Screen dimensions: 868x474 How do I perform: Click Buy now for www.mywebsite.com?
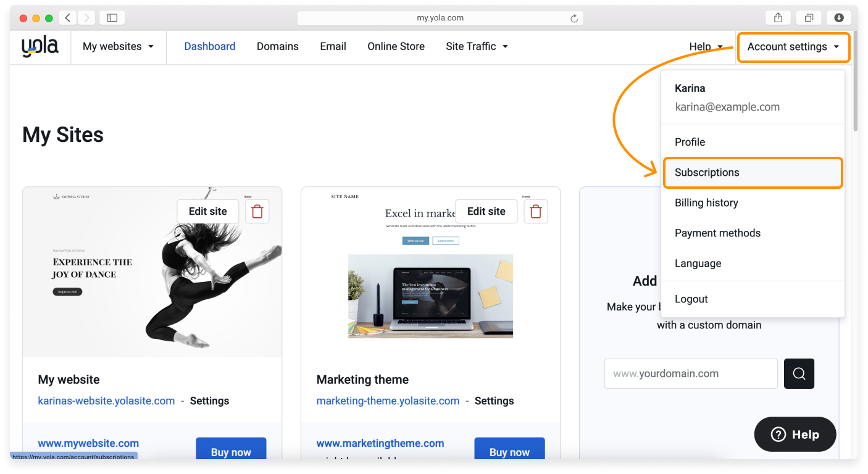pyautogui.click(x=231, y=452)
